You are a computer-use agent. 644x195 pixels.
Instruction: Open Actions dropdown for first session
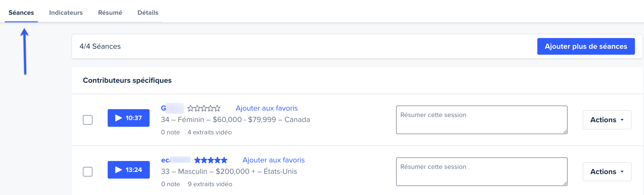(x=607, y=120)
